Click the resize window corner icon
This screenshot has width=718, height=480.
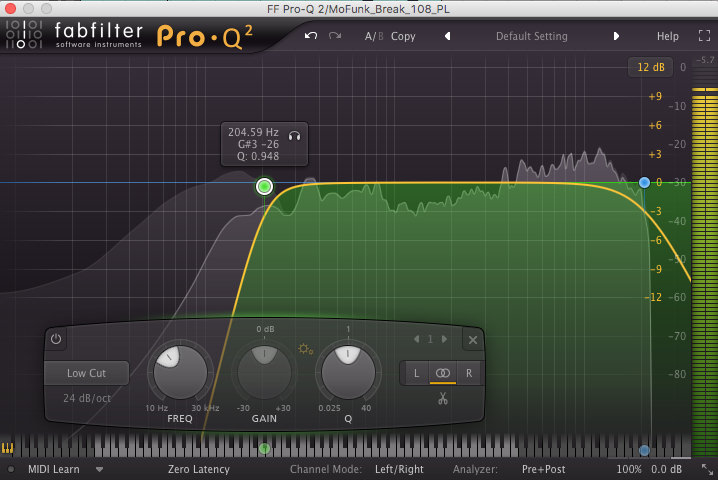pyautogui.click(x=707, y=469)
